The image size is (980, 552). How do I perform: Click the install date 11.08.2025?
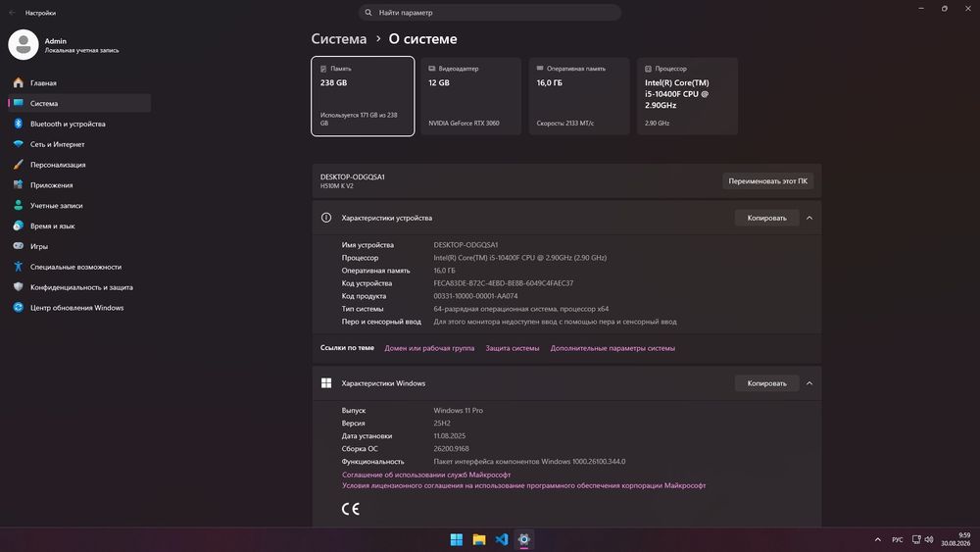[450, 435]
